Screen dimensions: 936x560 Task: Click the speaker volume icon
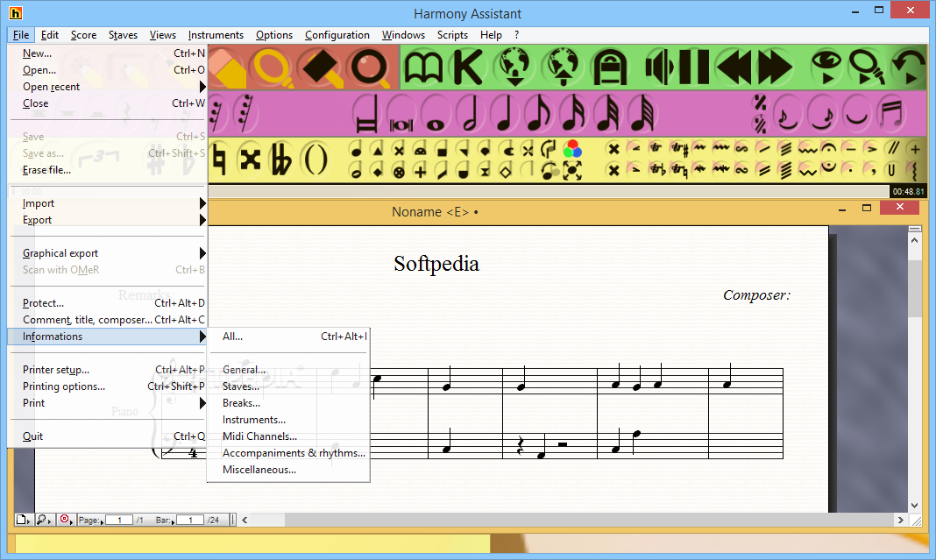(659, 67)
